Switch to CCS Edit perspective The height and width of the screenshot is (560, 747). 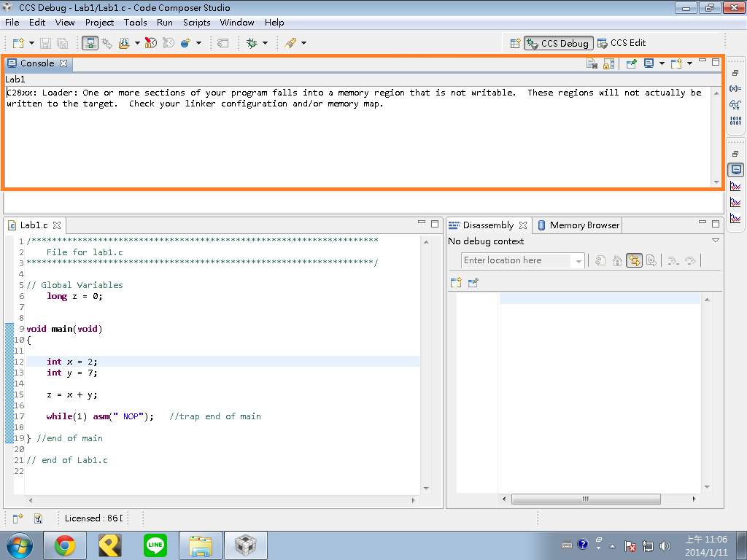coord(622,43)
